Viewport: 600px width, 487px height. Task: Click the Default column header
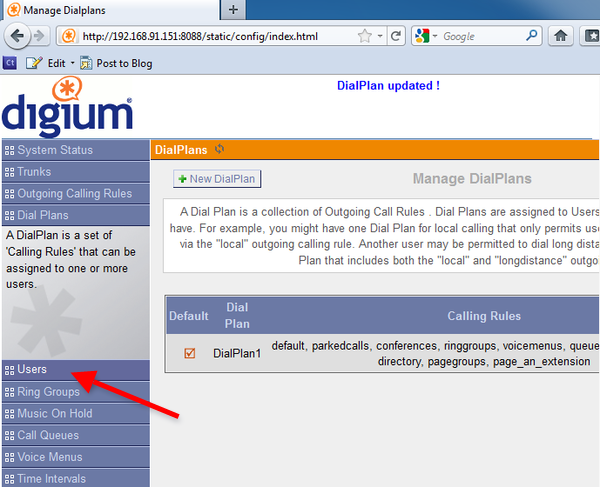point(189,316)
